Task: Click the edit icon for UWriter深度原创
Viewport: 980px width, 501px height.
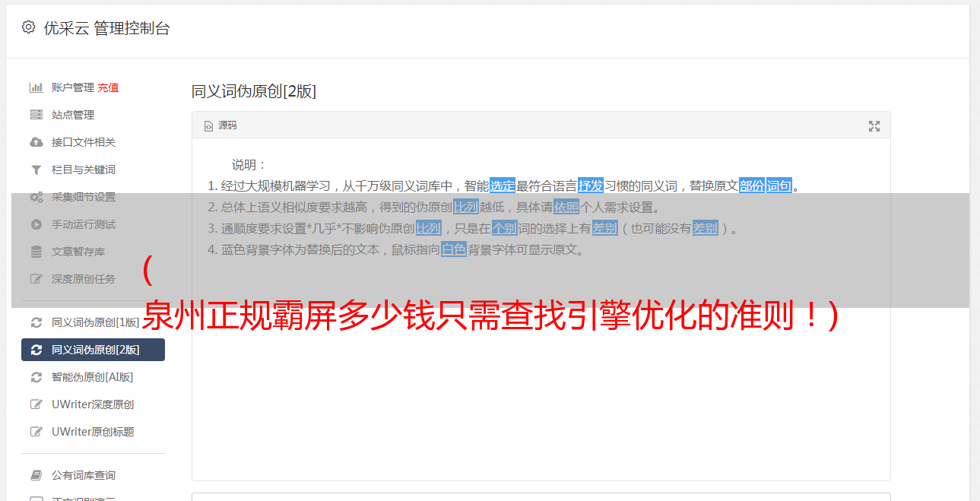Action: 36,404
